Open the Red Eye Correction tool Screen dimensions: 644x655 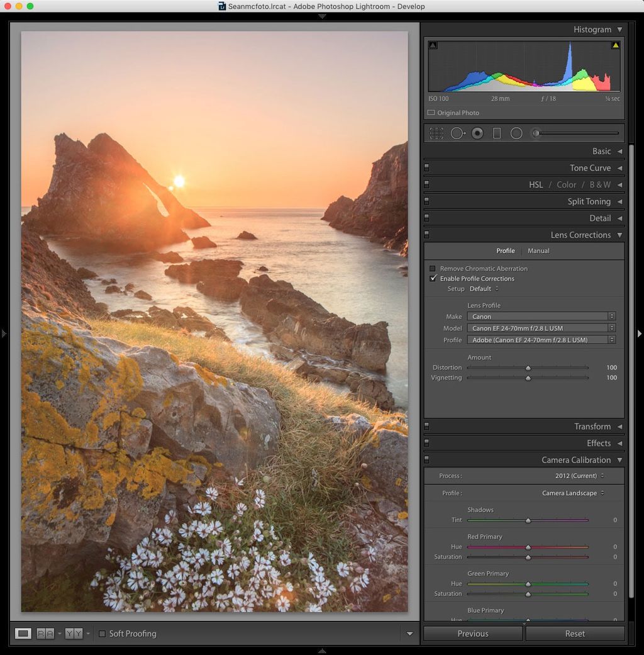[x=477, y=133]
